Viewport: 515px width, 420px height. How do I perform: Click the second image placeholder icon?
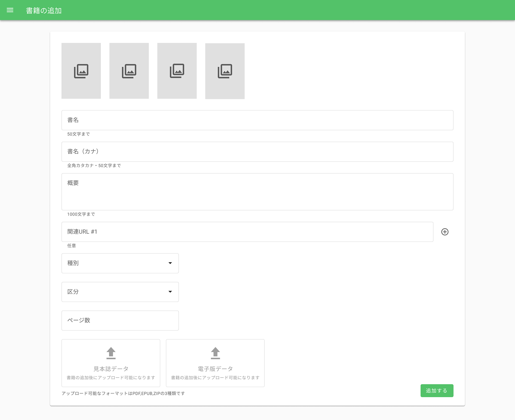tap(129, 71)
